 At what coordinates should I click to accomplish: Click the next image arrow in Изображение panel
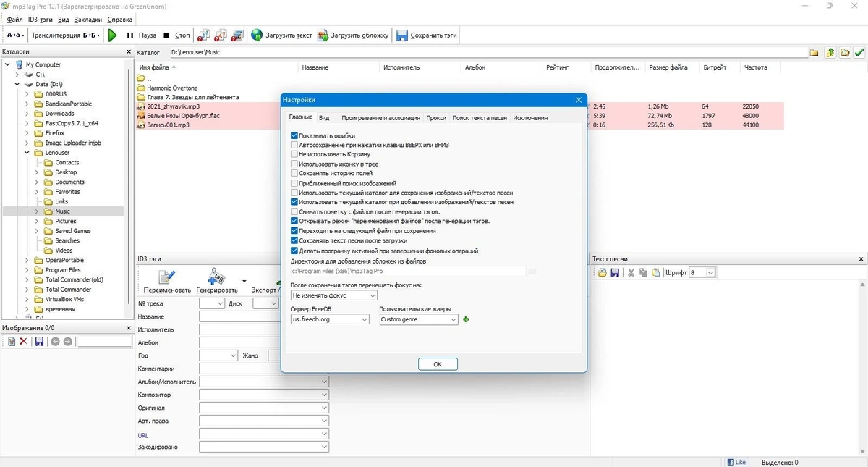pos(67,341)
